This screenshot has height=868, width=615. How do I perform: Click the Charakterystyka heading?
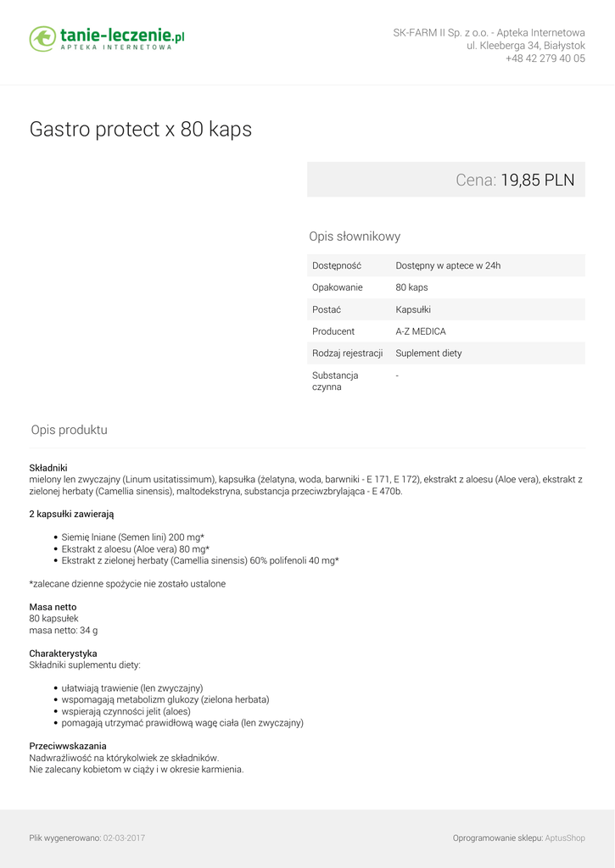tap(63, 654)
